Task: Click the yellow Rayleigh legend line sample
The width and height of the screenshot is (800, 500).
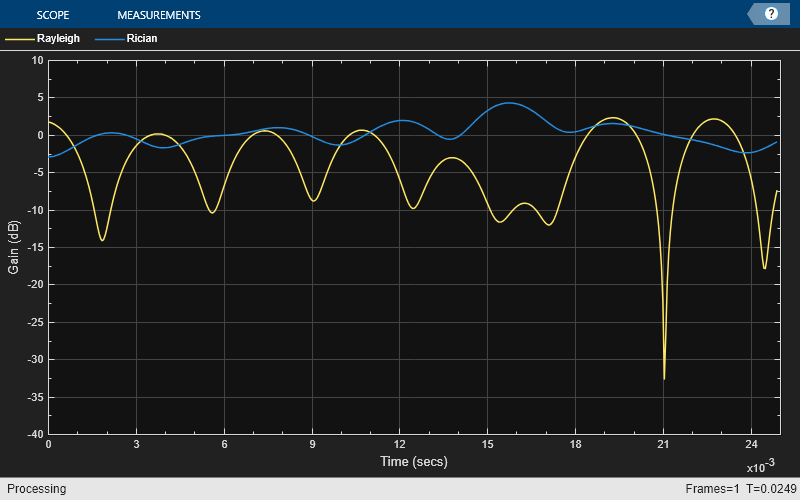Action: pyautogui.click(x=18, y=39)
